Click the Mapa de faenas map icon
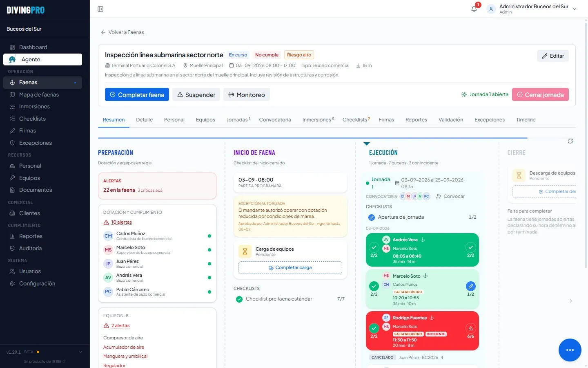 (x=12, y=95)
